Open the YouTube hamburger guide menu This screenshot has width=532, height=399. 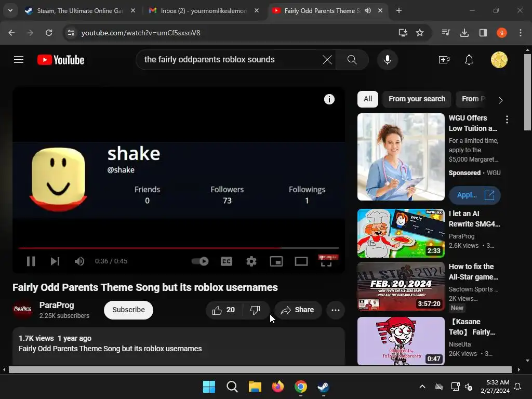19,60
